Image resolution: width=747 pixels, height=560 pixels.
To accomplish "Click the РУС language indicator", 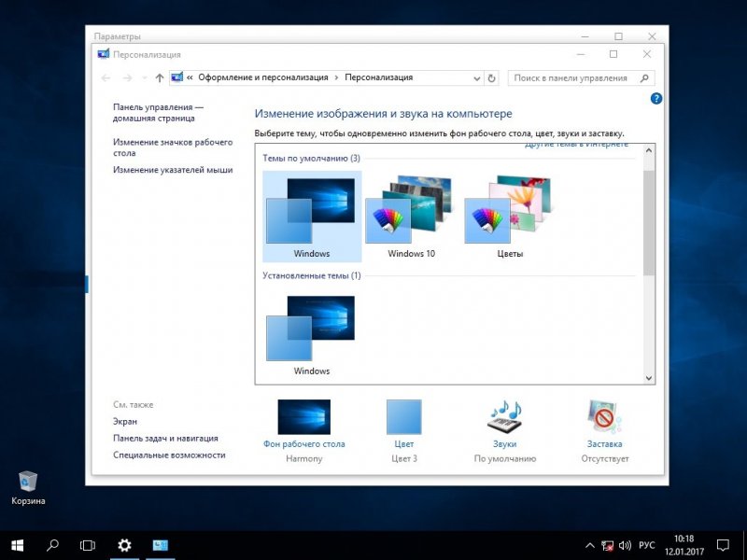I will coord(646,545).
